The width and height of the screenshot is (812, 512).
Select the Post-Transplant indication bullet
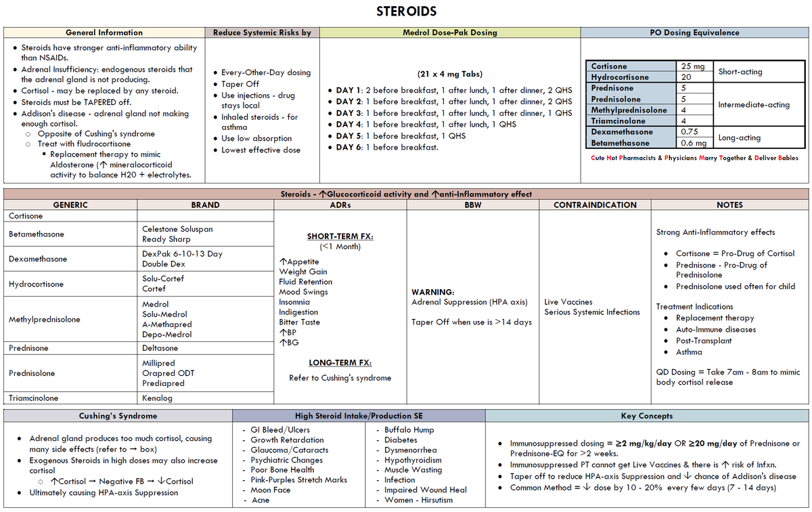tap(704, 341)
